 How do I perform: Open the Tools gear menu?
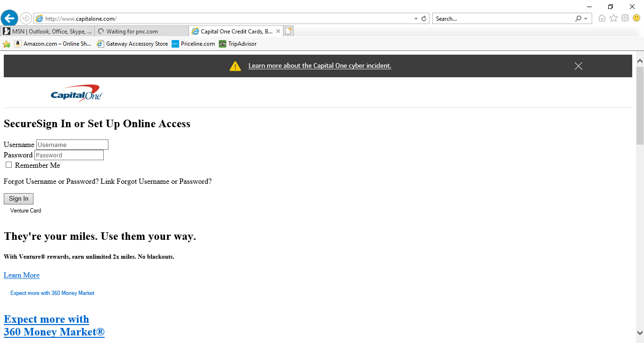tap(625, 18)
